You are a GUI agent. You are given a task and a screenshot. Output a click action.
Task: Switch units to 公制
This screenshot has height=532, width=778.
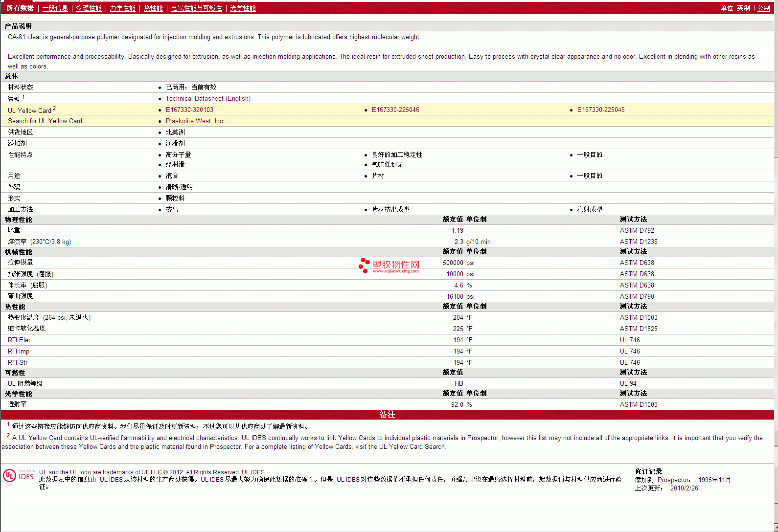pos(764,8)
